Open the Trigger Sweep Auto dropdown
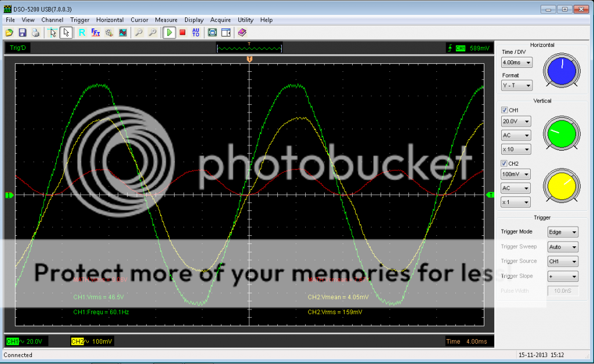Image resolution: width=594 pixels, height=364 pixels. tap(563, 247)
